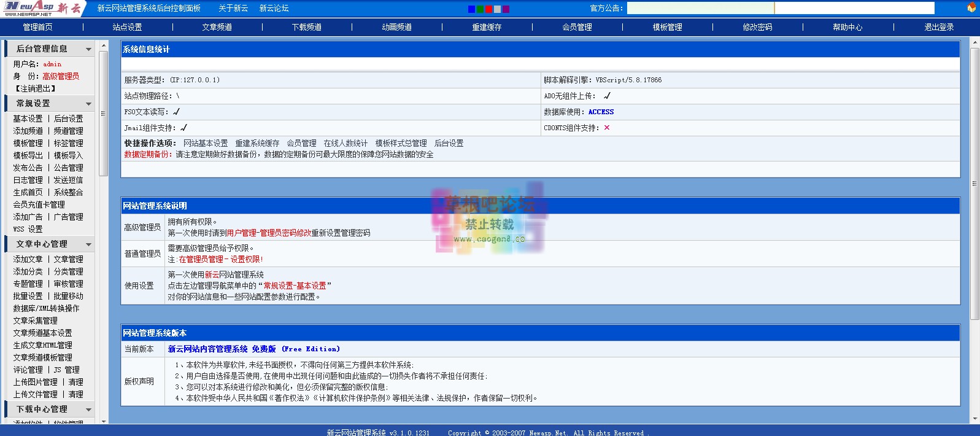Collapse the 文章中心管理 sidebar section

click(x=88, y=244)
